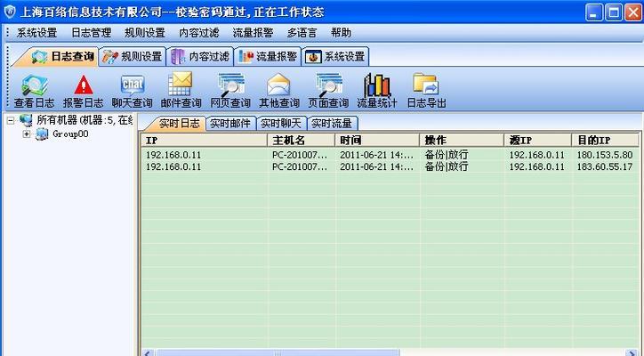Sort by 目的IP column header
Viewport: 644px width, 356px height.
[x=605, y=141]
